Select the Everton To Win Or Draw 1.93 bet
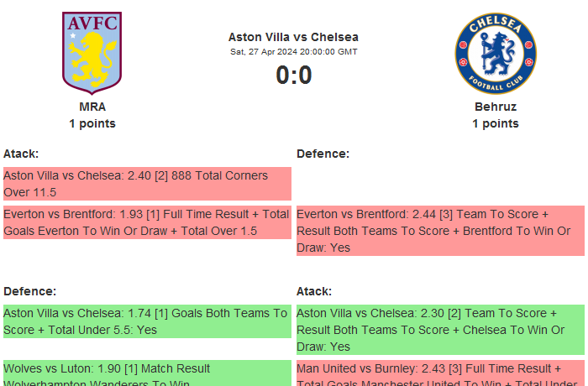 tap(147, 222)
